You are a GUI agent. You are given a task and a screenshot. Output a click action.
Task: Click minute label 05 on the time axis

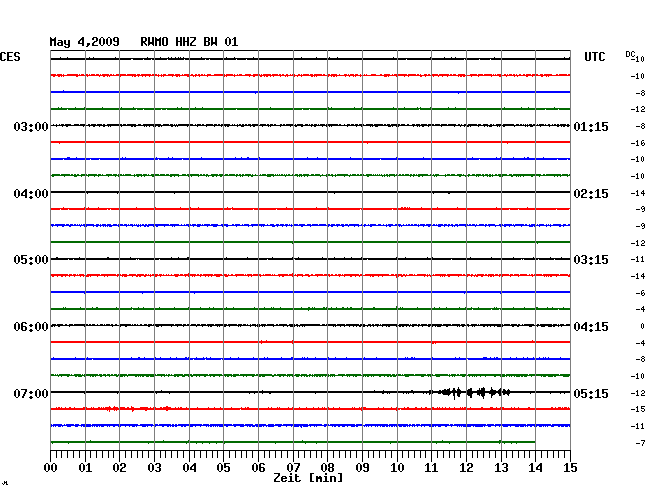[223, 468]
